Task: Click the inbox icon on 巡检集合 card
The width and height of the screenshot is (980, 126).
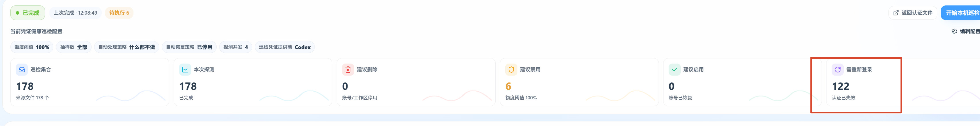Action: (22, 70)
